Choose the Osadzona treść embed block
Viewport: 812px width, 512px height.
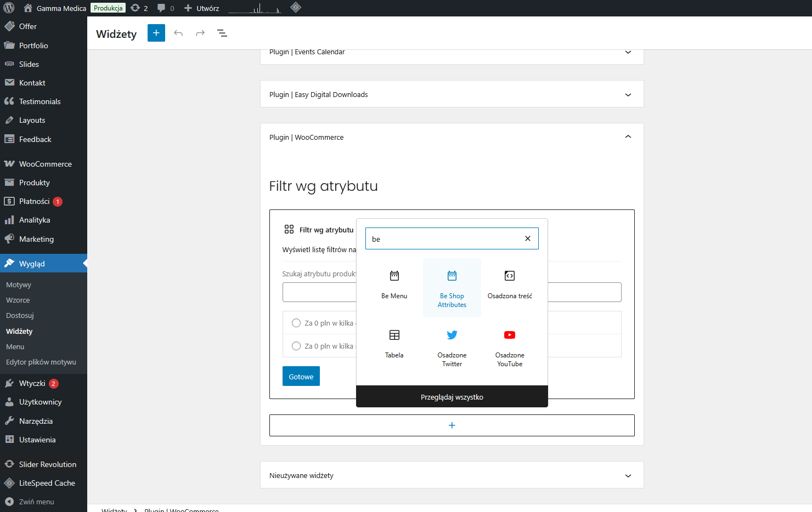click(x=509, y=285)
